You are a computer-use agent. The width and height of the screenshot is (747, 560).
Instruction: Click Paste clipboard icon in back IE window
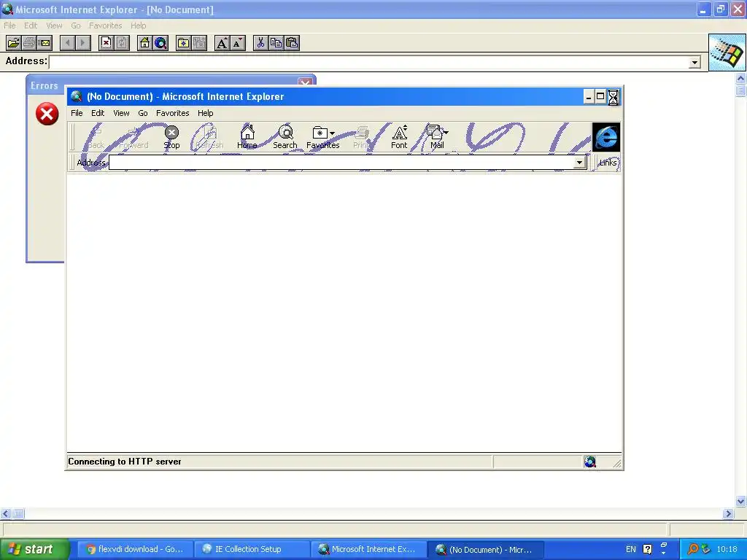click(292, 43)
